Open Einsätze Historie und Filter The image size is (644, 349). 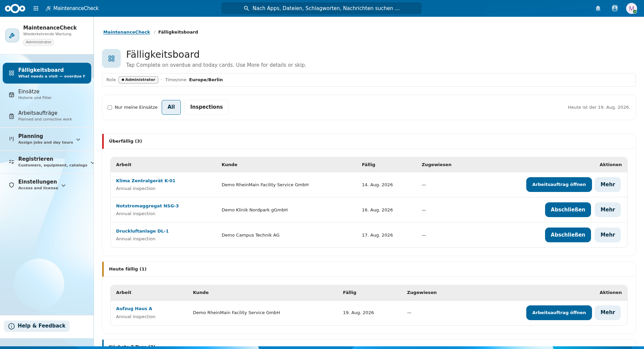(x=47, y=95)
